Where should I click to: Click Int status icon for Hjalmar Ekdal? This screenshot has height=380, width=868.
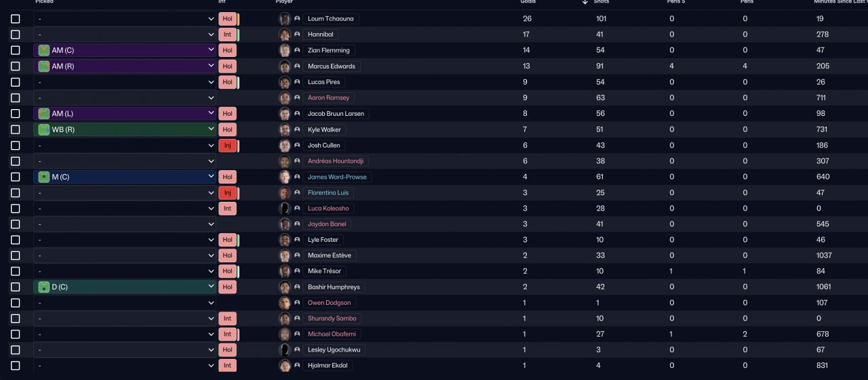coord(227,366)
